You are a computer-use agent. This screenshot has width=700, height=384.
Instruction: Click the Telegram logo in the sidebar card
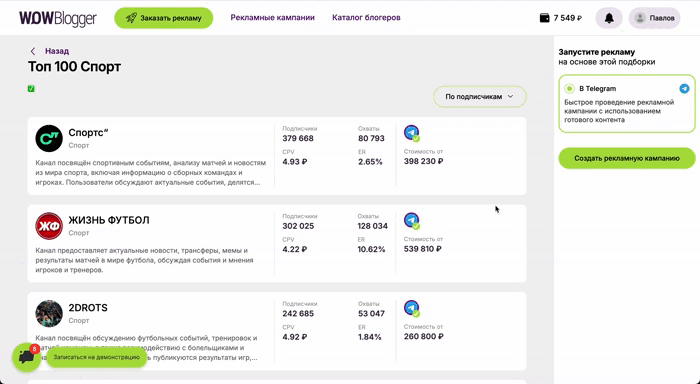pyautogui.click(x=684, y=88)
